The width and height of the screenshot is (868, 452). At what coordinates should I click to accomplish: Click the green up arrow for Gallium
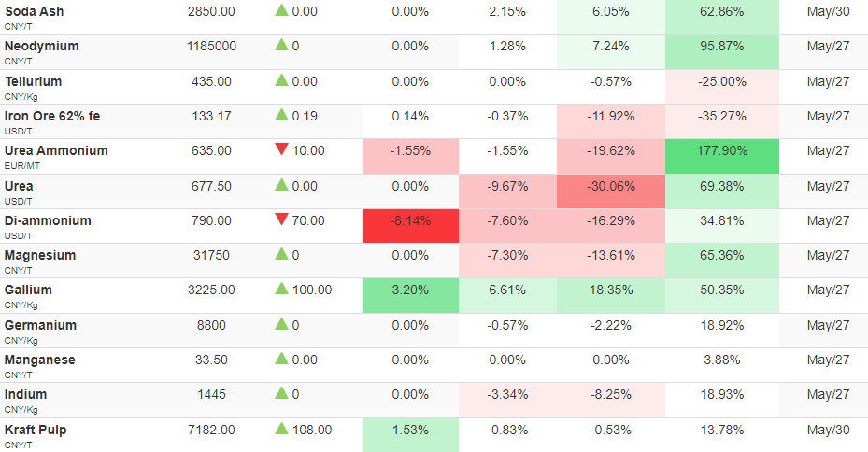[x=282, y=289]
